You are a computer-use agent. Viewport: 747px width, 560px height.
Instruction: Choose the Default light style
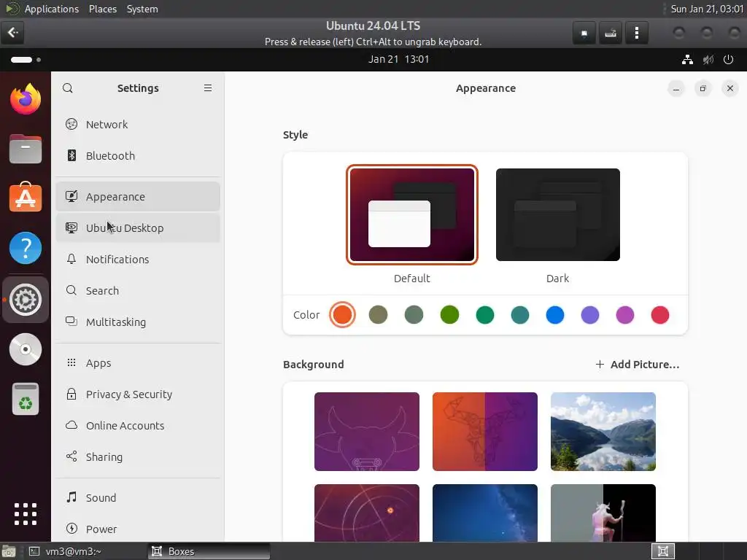tap(412, 215)
